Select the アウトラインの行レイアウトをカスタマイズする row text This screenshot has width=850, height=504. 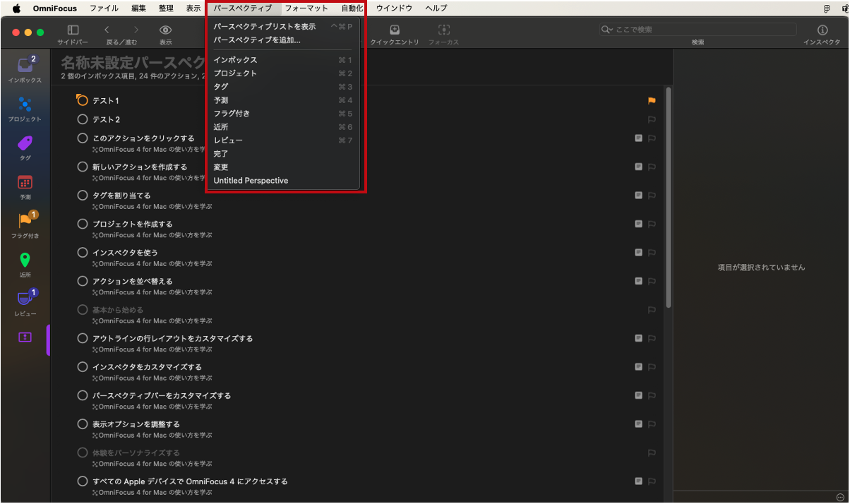172,338
